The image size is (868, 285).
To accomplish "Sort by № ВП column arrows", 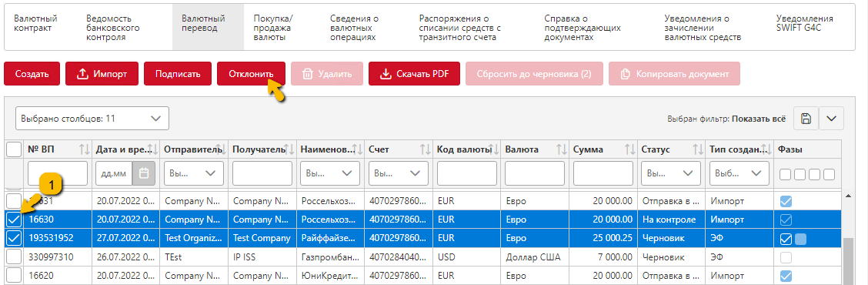I will (84, 149).
